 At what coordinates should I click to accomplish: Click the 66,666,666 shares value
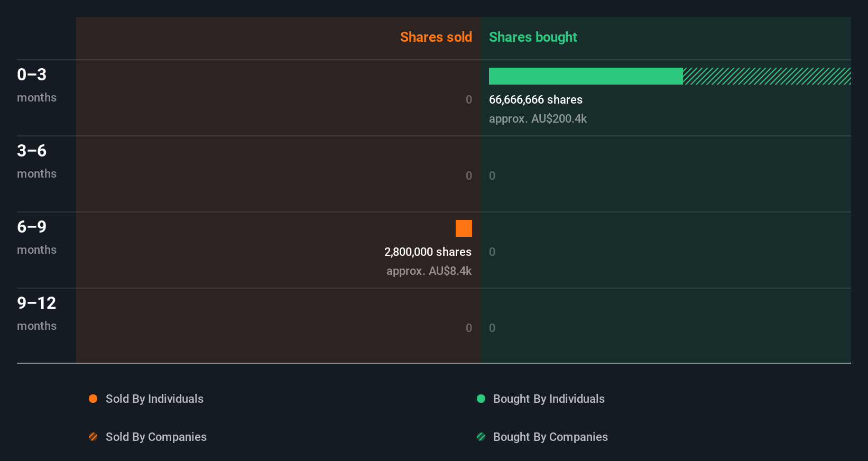[535, 100]
